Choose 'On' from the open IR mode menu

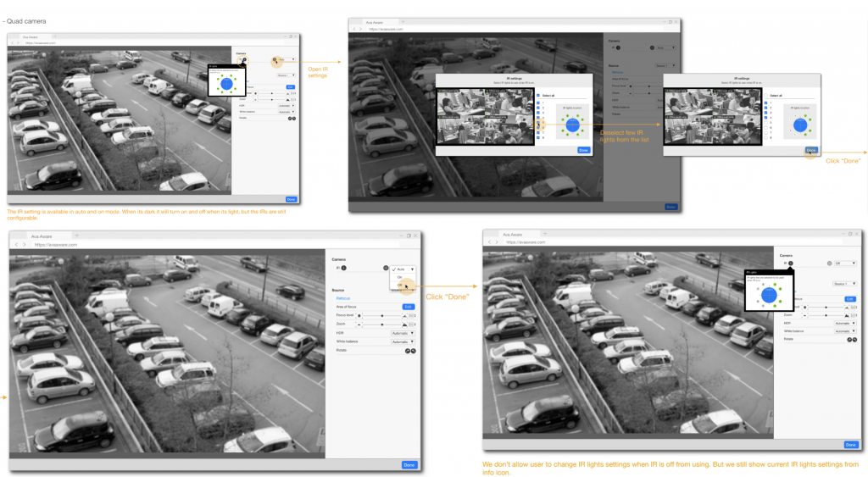[x=400, y=276]
